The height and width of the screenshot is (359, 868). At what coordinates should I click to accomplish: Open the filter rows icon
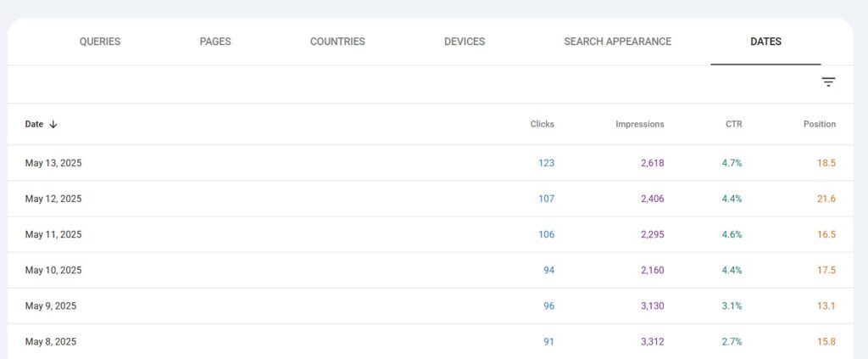[828, 82]
